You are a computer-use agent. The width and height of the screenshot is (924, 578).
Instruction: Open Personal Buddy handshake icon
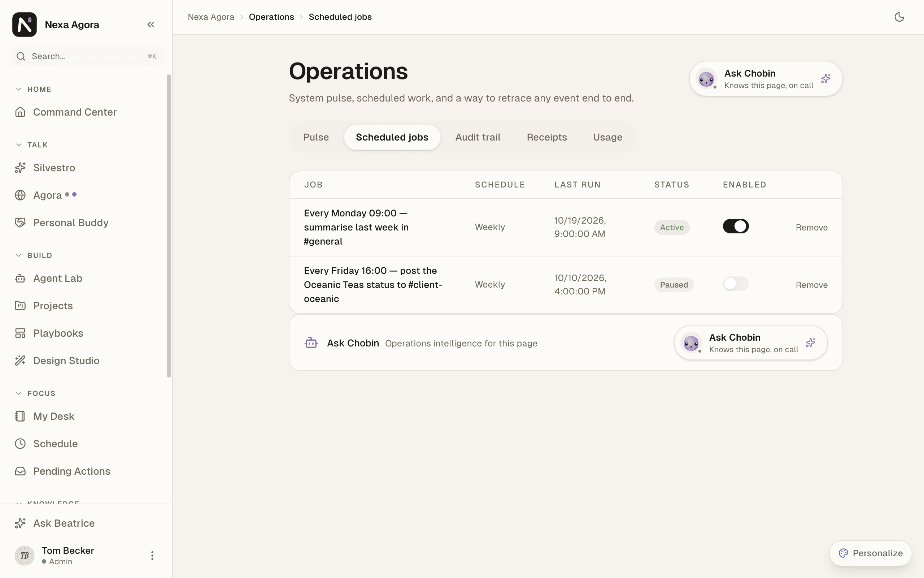coord(20,223)
